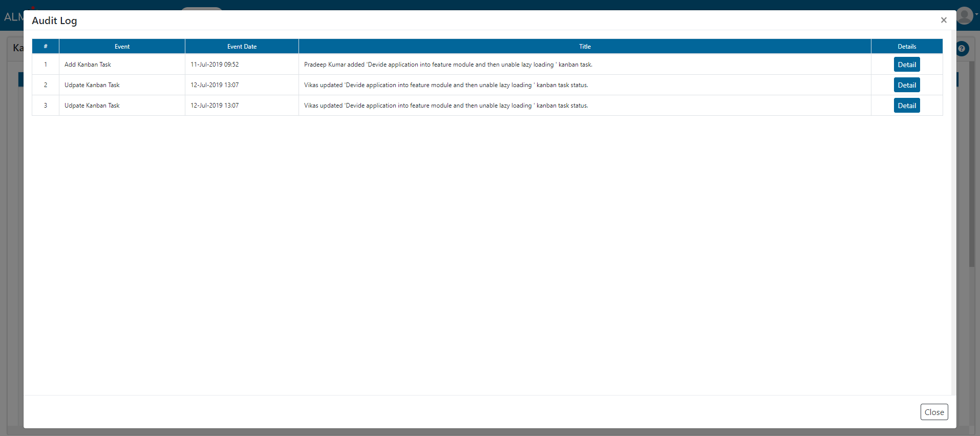Click the date 11-Jul-2019 09:52

point(215,65)
